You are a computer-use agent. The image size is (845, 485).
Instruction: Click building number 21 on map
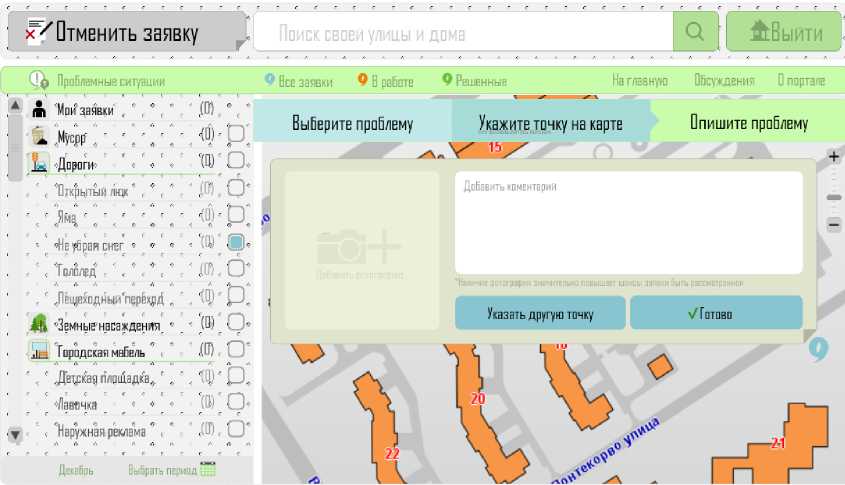(778, 443)
